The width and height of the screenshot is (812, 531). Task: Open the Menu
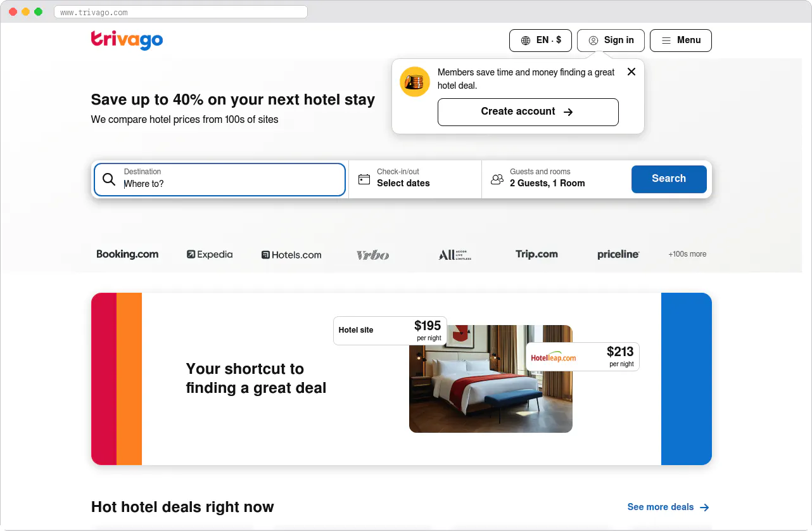(681, 40)
